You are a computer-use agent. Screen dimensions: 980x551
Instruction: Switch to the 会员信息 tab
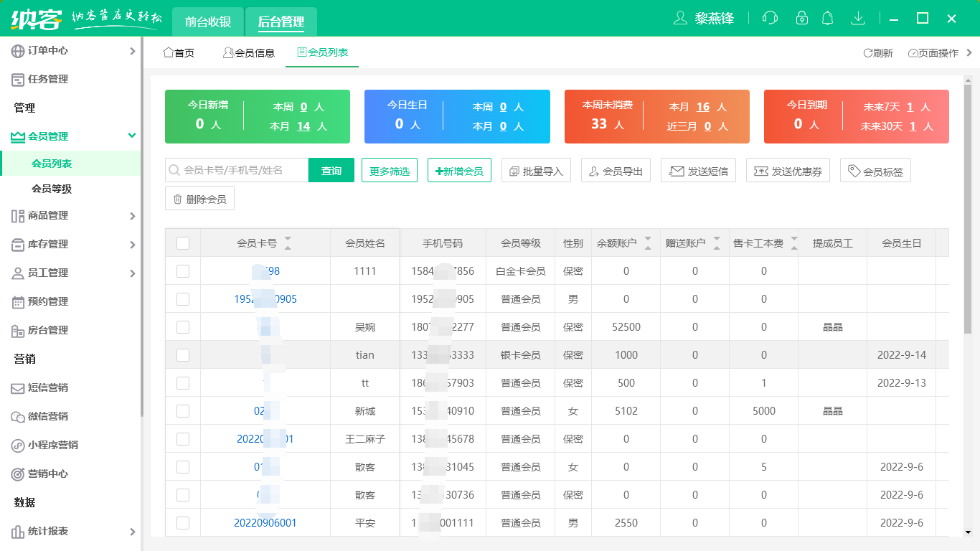coord(249,52)
